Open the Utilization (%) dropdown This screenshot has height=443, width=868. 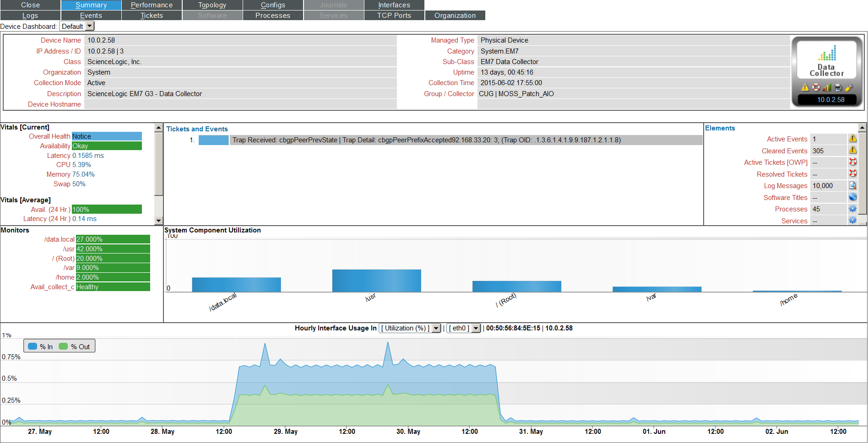coord(435,328)
